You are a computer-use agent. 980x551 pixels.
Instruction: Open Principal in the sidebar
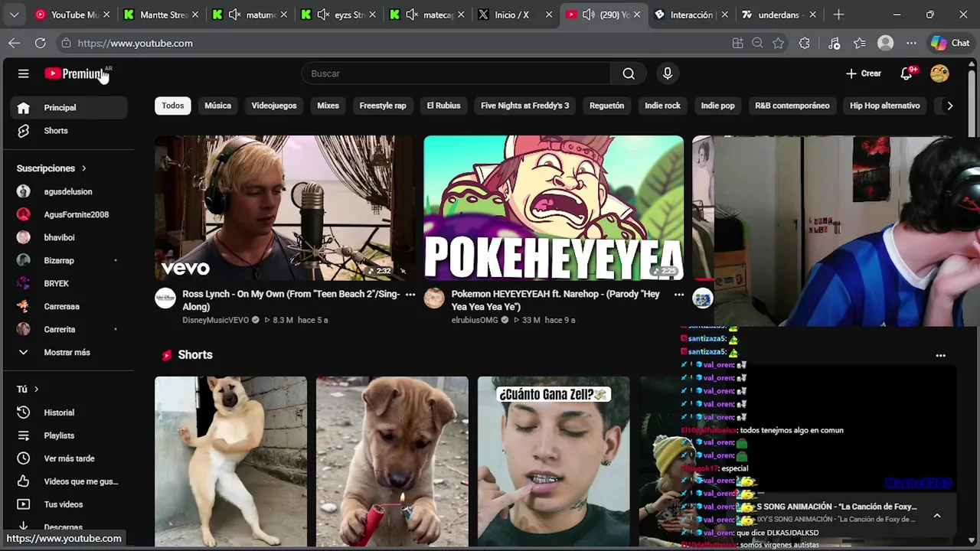[x=69, y=108]
